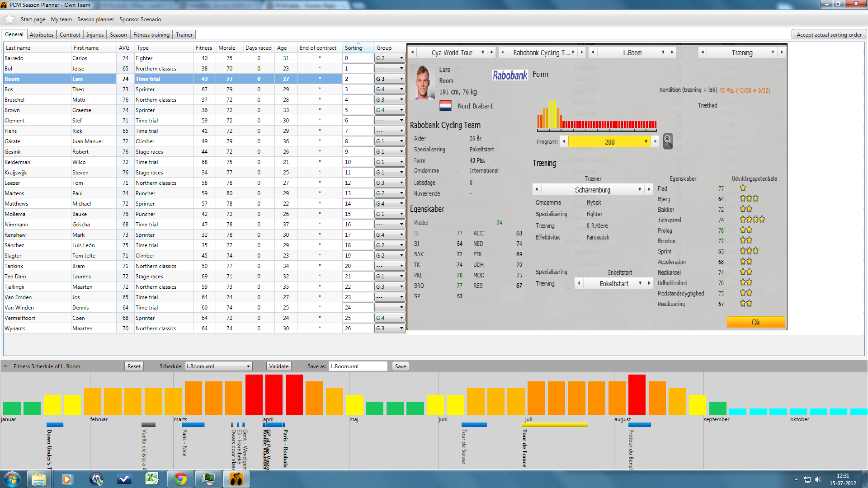Click the cyclist PCM icon in taskbar

(236, 479)
